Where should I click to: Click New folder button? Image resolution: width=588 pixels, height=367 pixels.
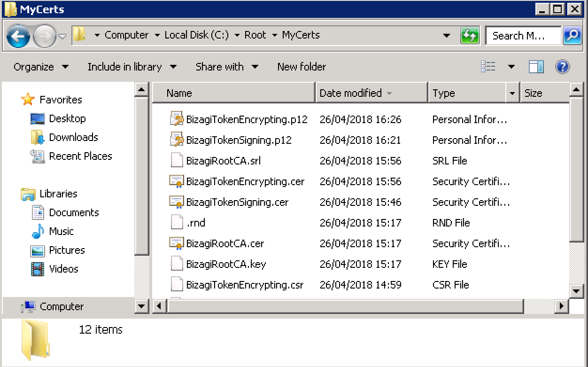tap(302, 67)
